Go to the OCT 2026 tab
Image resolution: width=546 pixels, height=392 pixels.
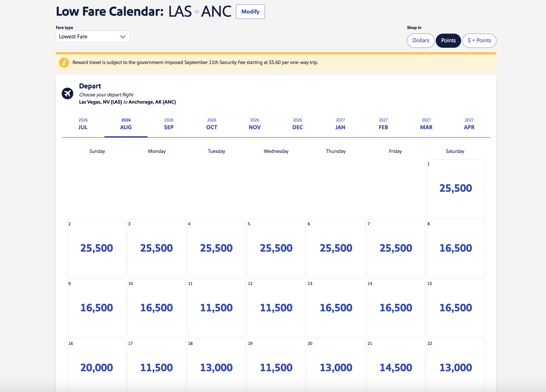click(212, 124)
